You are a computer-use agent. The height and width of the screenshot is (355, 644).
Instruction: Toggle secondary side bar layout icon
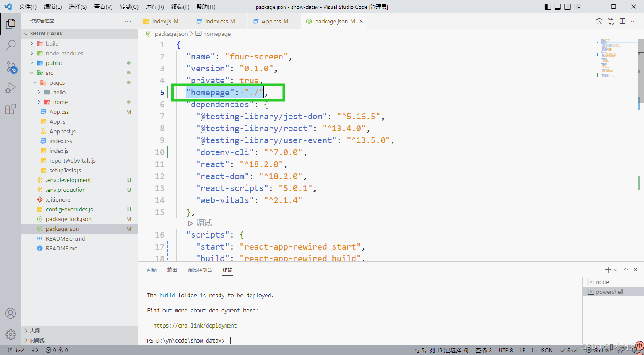point(567,7)
